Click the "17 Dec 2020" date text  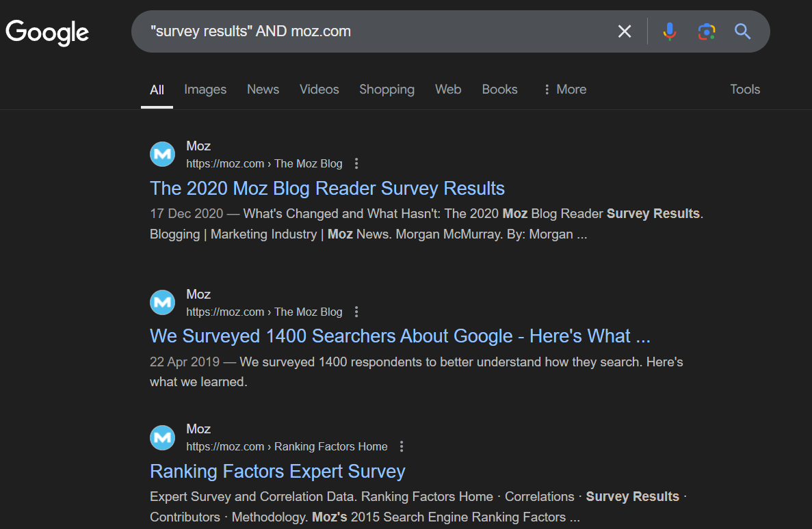(x=187, y=214)
